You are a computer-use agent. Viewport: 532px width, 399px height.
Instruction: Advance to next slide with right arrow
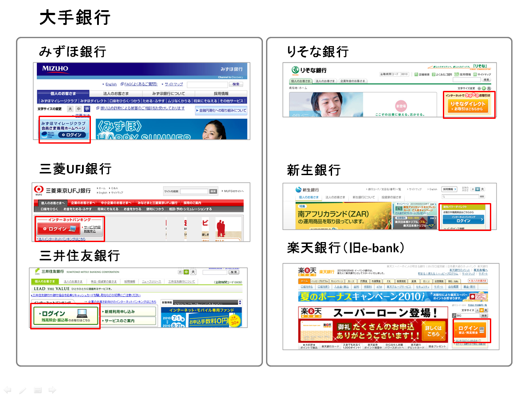coord(52,390)
